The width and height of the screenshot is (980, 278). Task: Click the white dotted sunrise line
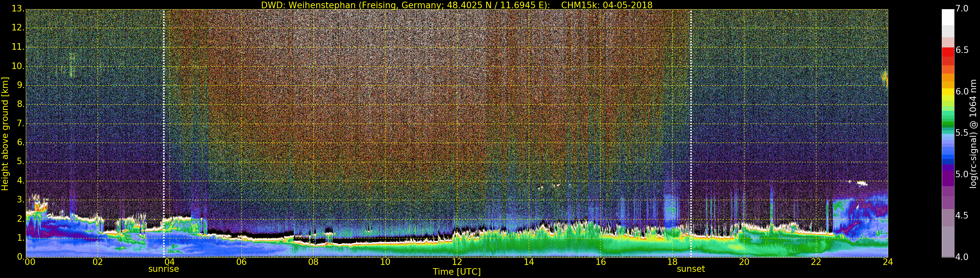pos(164,133)
